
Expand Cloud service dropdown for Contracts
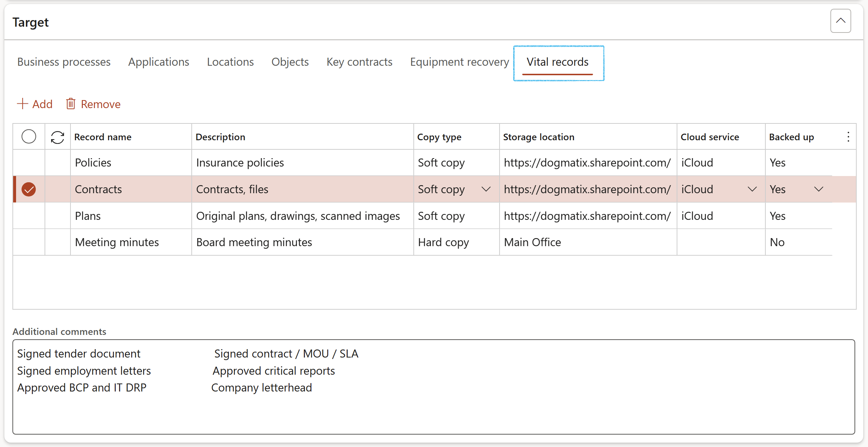(x=752, y=190)
